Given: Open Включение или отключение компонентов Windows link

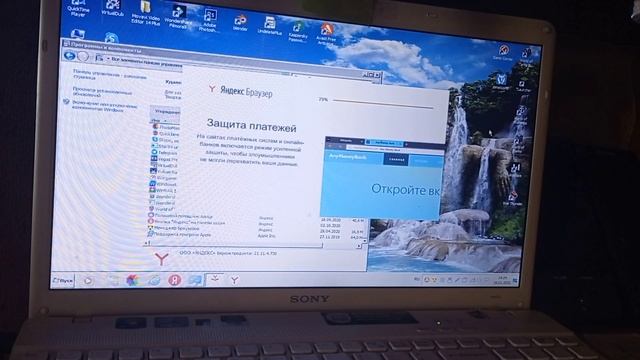Looking at the screenshot, I should point(104,107).
